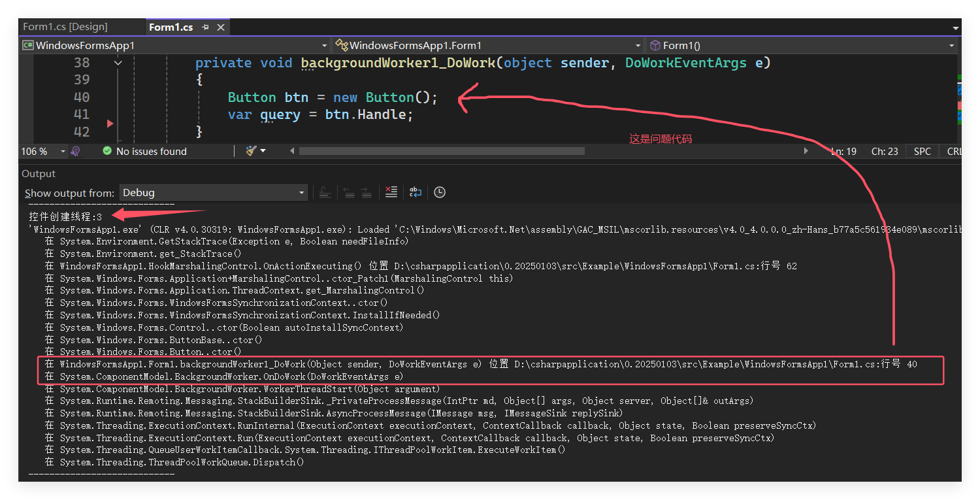Click the Find Message in Code icon
980x500 pixels.
(x=325, y=192)
